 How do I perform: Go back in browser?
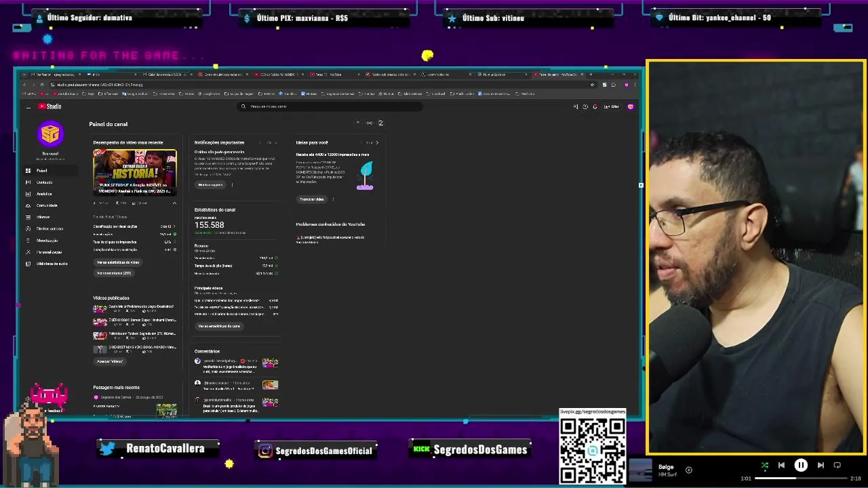pos(25,85)
